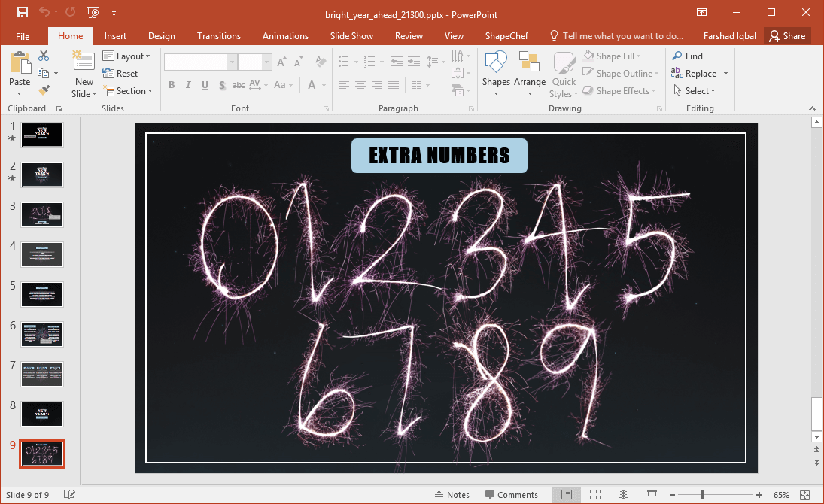The width and height of the screenshot is (824, 504).
Task: Click the Format Painter brush icon
Action: tap(44, 91)
